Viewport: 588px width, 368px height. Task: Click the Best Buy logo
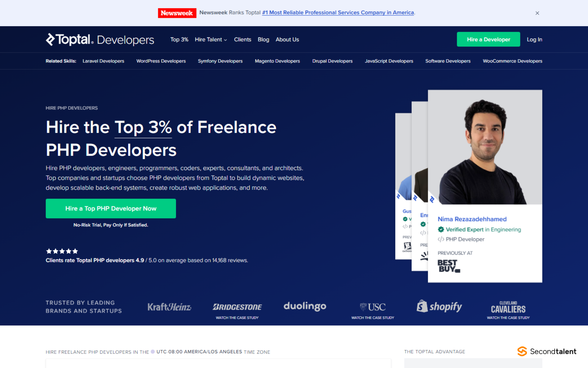click(449, 266)
